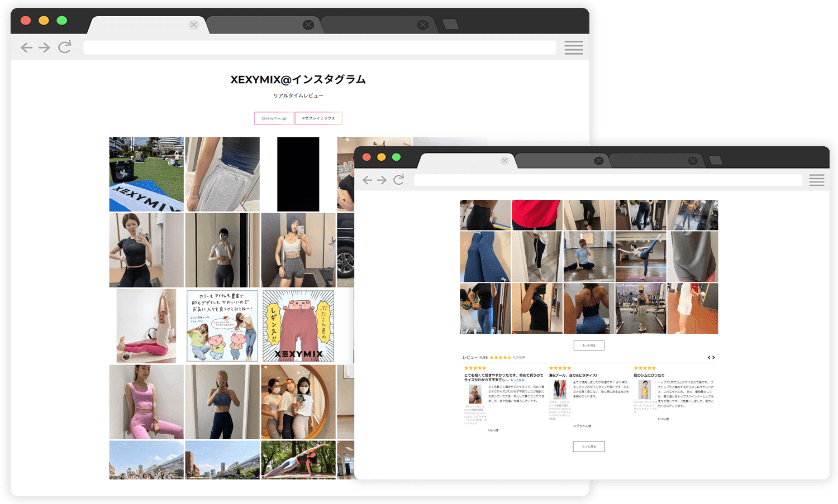This screenshot has height=504, width=838.
Task: Click the back navigation arrow in the front browser
Action: pos(367,180)
